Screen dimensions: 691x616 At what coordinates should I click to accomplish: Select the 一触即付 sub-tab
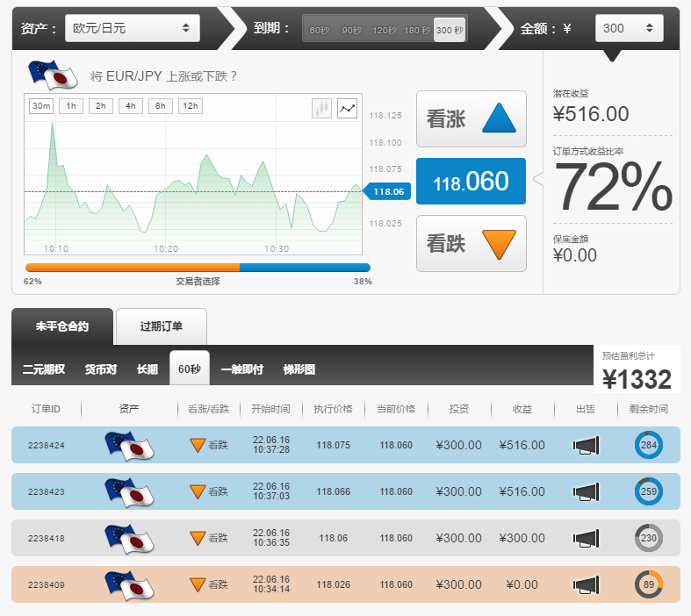coord(242,369)
